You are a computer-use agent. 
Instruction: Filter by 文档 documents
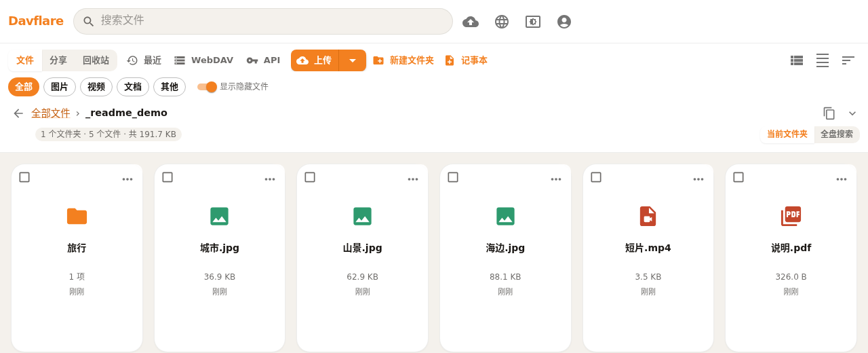click(x=133, y=87)
